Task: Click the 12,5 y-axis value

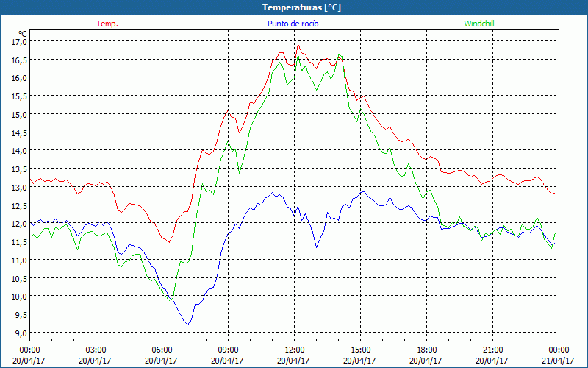Action: point(20,205)
